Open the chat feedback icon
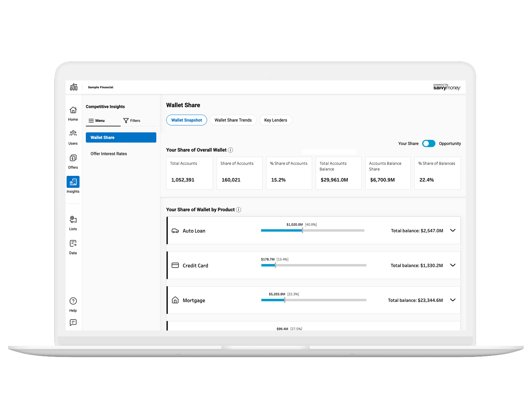The image size is (532, 419). click(73, 322)
